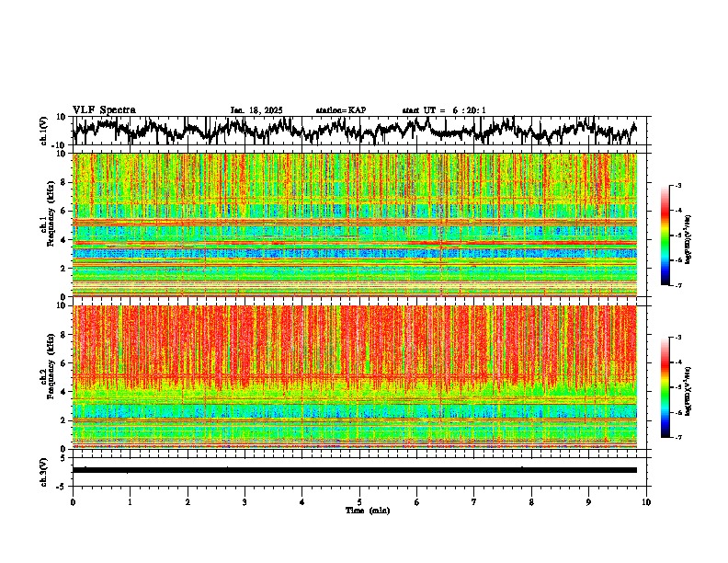Click the "4" tick on the Time axis
Viewport: 728px width, 563px height.
302,502
